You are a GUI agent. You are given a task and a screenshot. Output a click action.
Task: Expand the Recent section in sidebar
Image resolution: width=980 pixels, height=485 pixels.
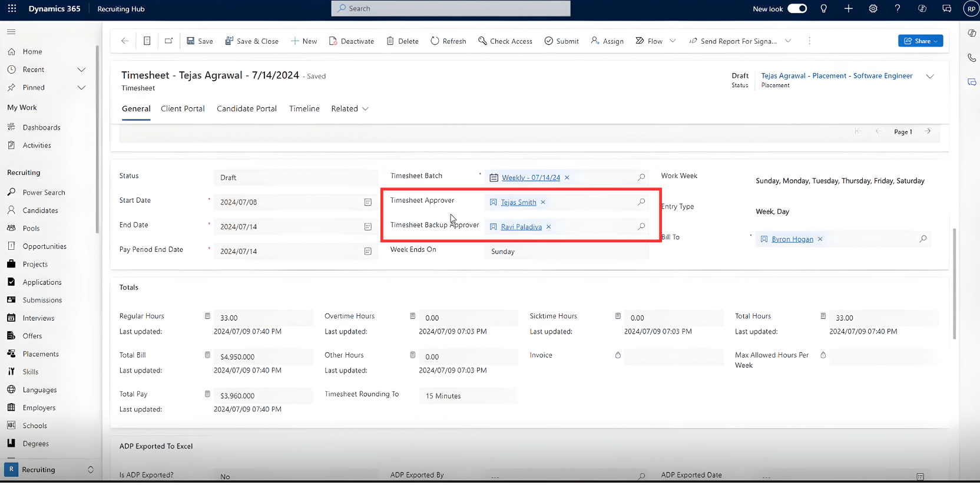pyautogui.click(x=81, y=70)
